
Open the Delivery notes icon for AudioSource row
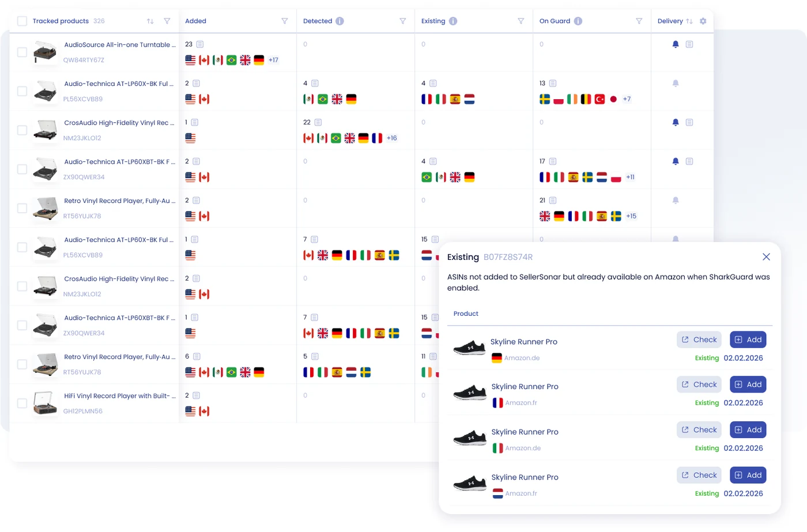[x=689, y=44]
